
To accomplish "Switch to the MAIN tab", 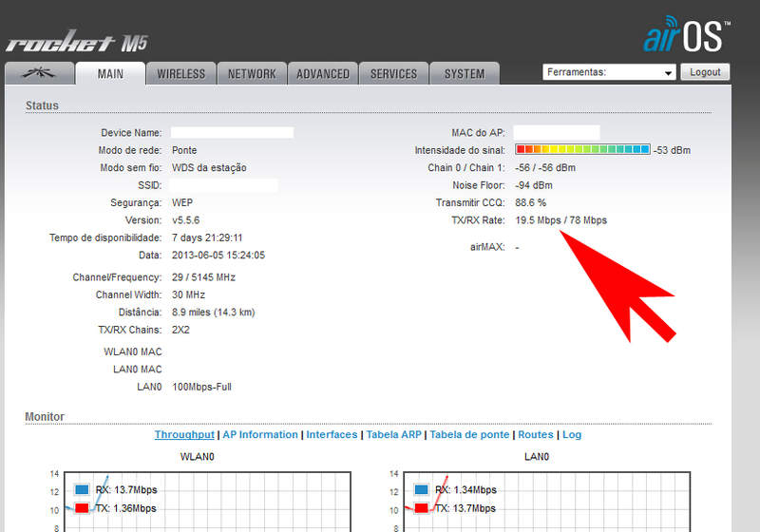I will [x=110, y=74].
